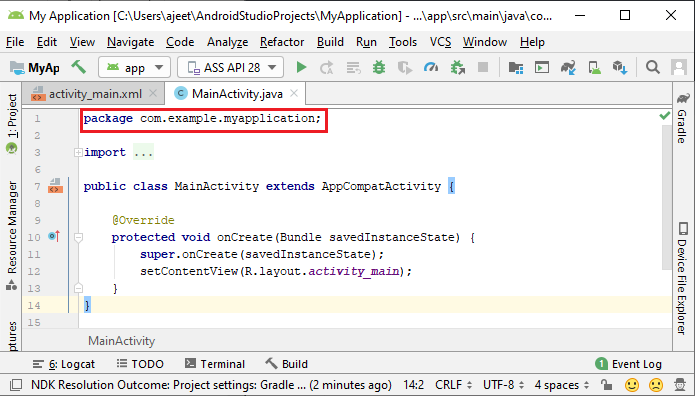Open AVD Manager phone icon
This screenshot has height=396, width=696.
pyautogui.click(x=594, y=67)
